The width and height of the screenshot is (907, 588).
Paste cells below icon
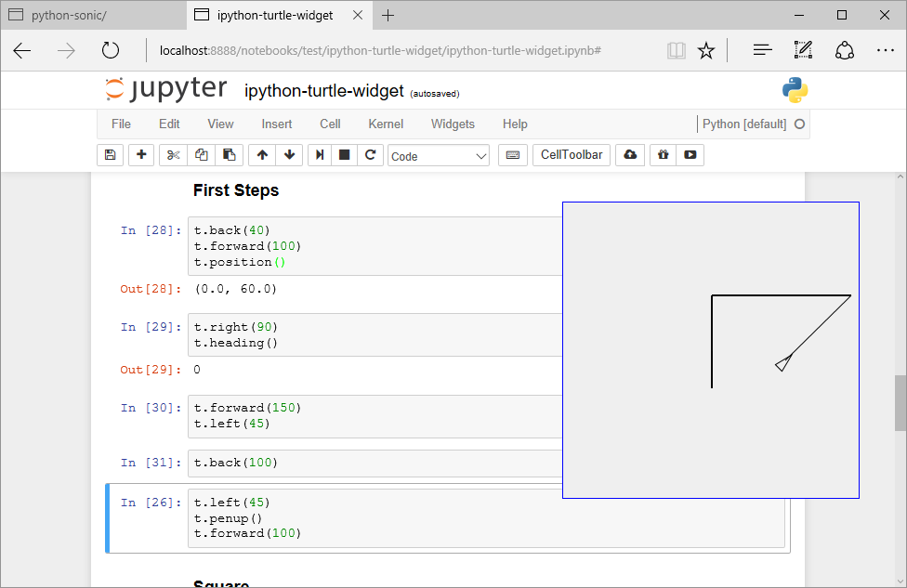coord(229,155)
